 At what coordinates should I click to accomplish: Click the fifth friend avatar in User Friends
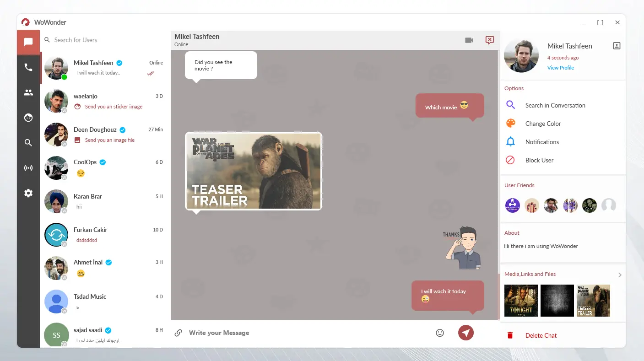tap(590, 205)
